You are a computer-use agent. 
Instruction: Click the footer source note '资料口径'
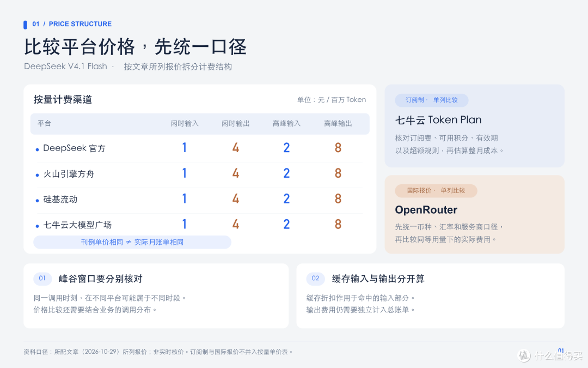(158, 352)
